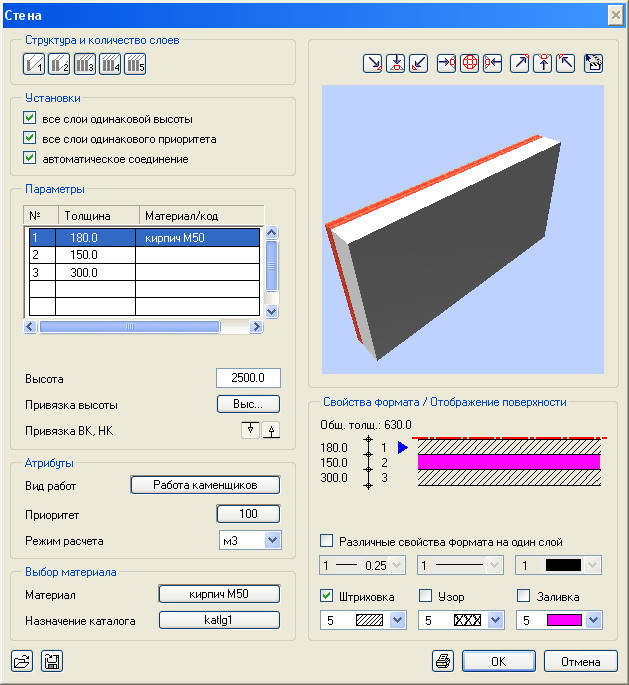This screenshot has height=685, width=629.
Task: Open favorites file with folder icon
Action: pos(22,661)
